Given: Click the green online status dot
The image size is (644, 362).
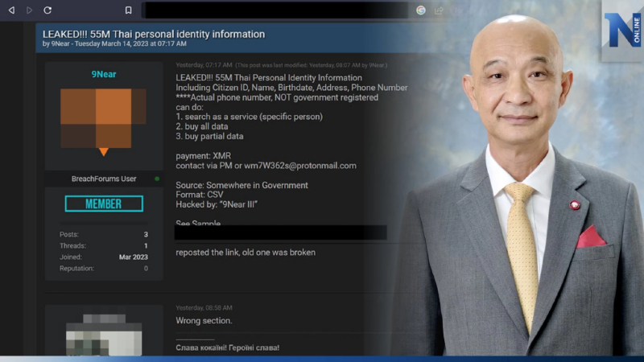Looking at the screenshot, I should [x=156, y=179].
